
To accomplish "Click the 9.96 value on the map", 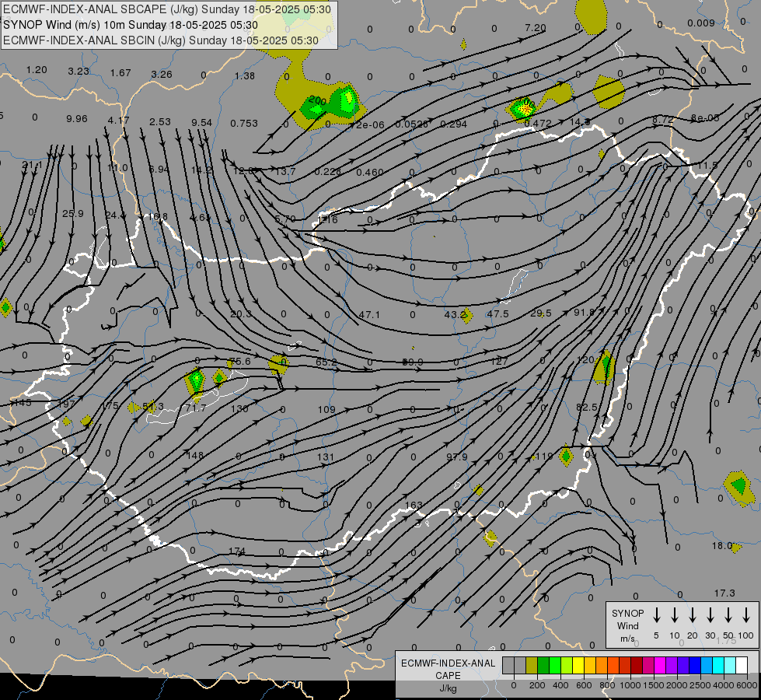I will point(77,118).
